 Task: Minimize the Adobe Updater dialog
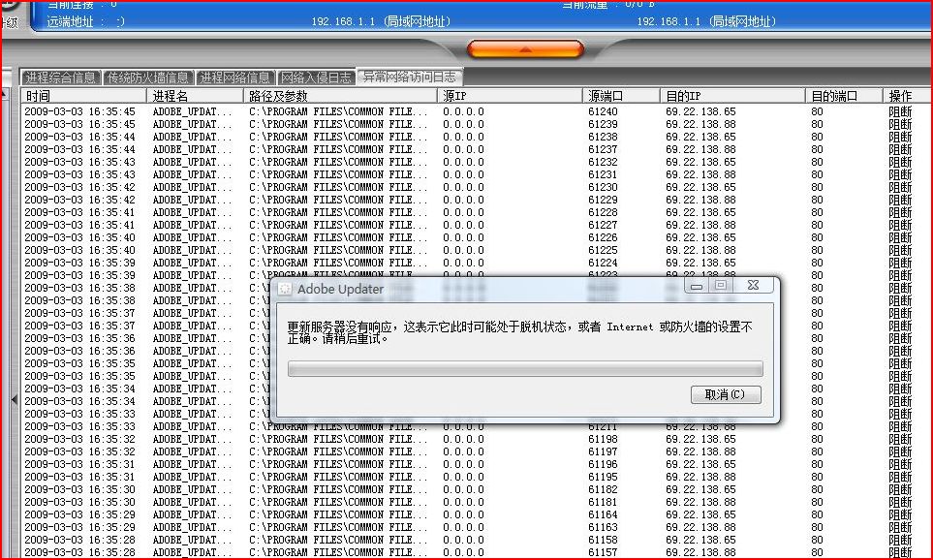click(697, 286)
